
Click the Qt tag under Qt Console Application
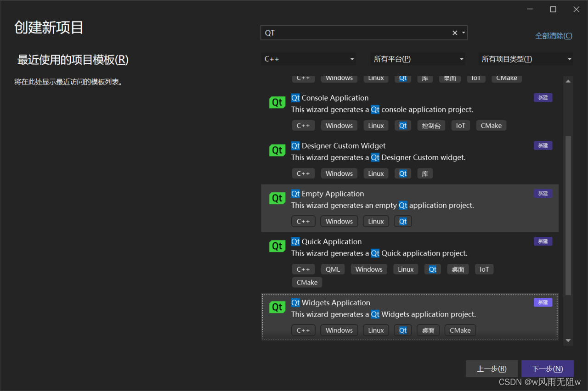[x=403, y=126]
